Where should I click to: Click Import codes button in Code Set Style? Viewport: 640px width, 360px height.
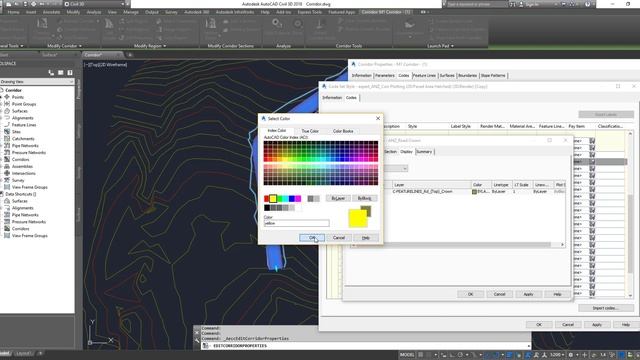(x=606, y=308)
